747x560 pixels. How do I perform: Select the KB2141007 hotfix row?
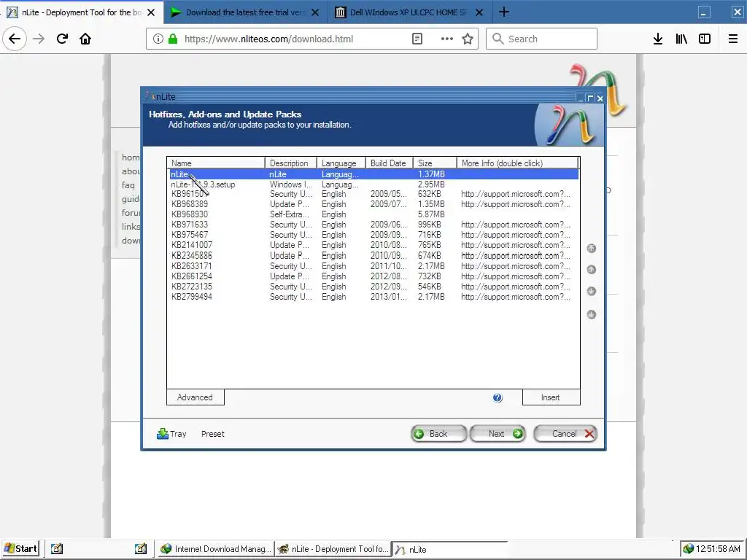[373, 245]
